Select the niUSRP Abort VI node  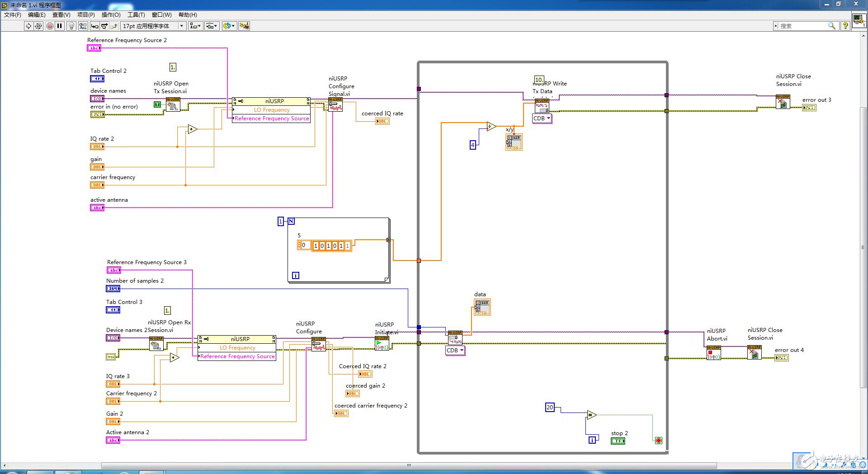pos(714,353)
